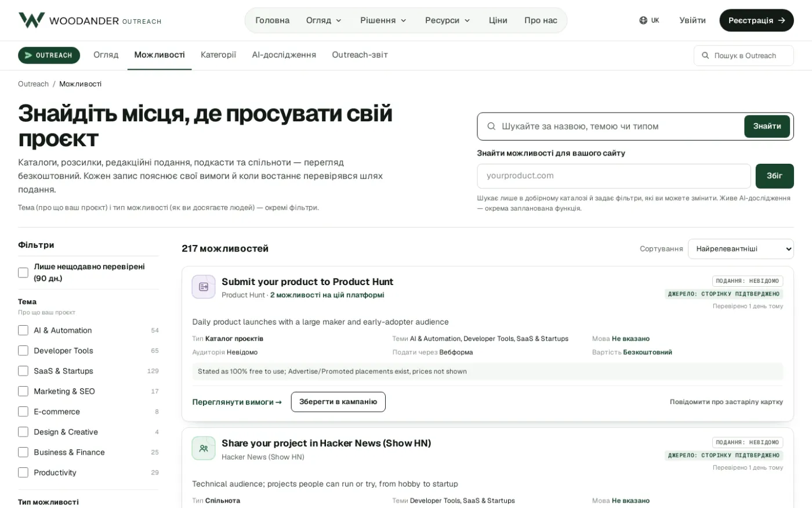Select the Можливості tab
This screenshot has width=812, height=508.
click(159, 55)
